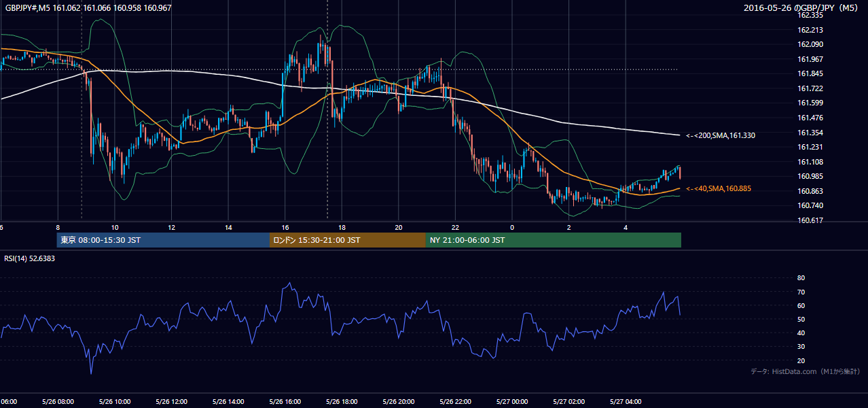Click the HistData.com data source credit
This screenshot has width=868, height=408.
pyautogui.click(x=806, y=371)
